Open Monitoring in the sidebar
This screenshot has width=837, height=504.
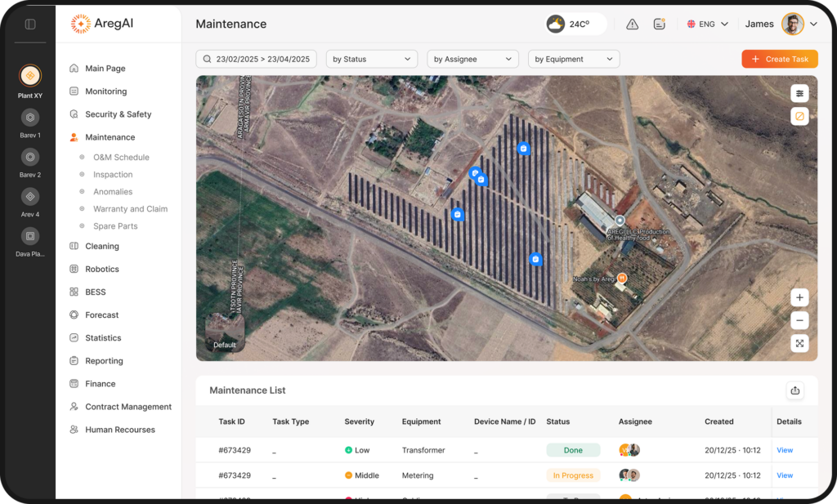point(105,91)
